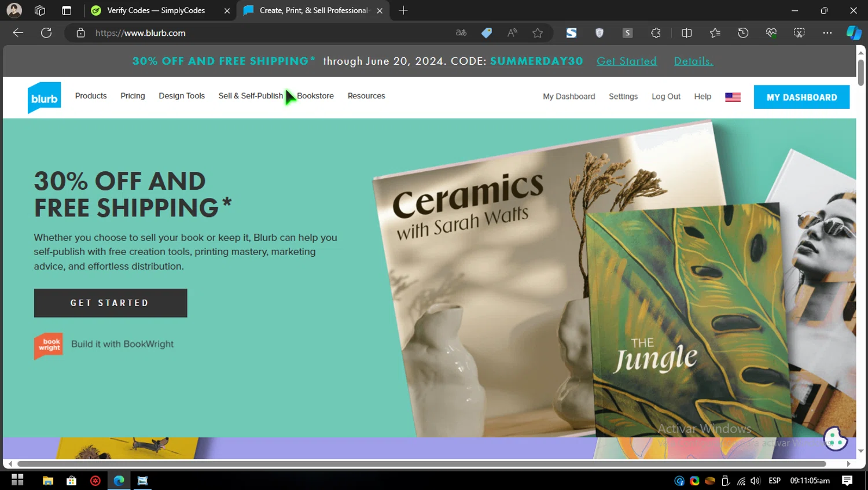Viewport: 868px width, 490px height.
Task: Click Build it with BookWright link
Action: point(122,344)
